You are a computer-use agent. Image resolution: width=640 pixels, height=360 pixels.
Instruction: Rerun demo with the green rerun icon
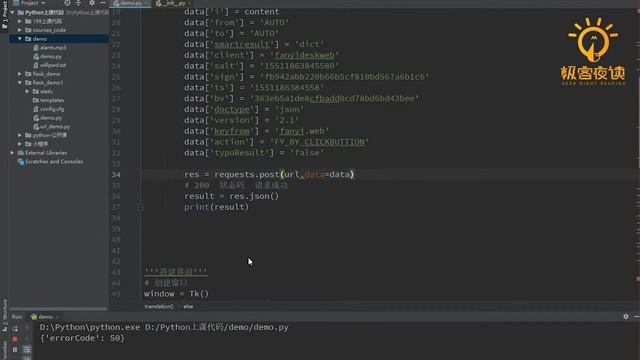pyautogui.click(x=15, y=328)
